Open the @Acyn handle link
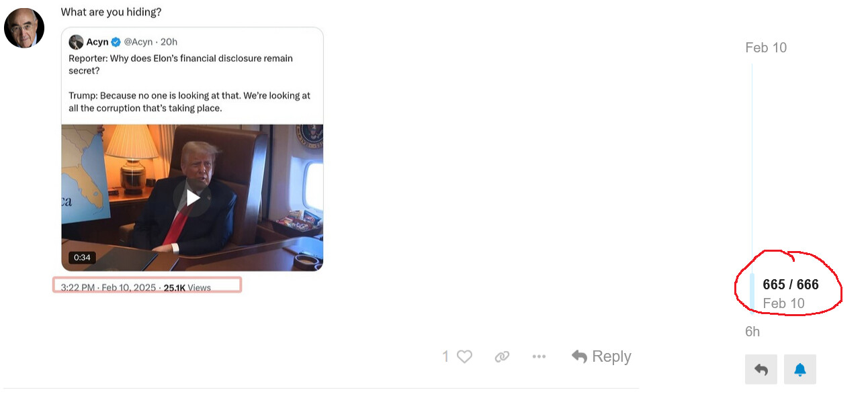This screenshot has height=394, width=868. click(138, 42)
